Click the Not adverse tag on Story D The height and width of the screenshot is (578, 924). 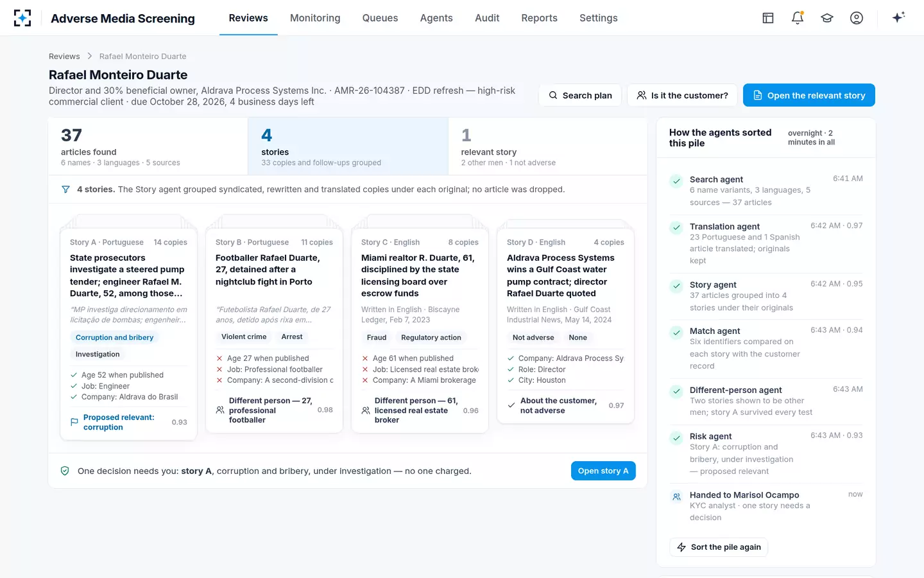tap(533, 337)
